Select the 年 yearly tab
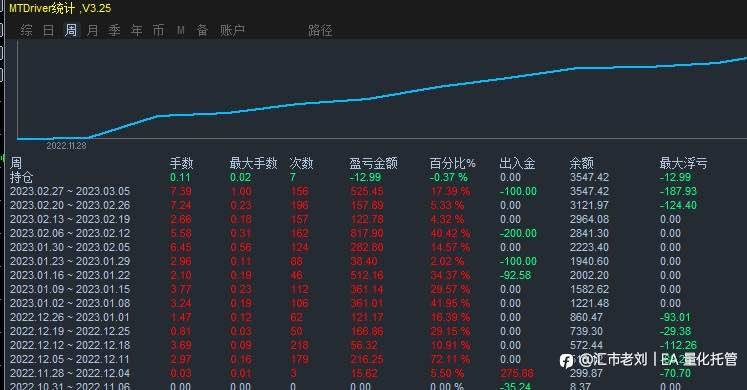Screen dimensions: 747x390 tap(137, 30)
